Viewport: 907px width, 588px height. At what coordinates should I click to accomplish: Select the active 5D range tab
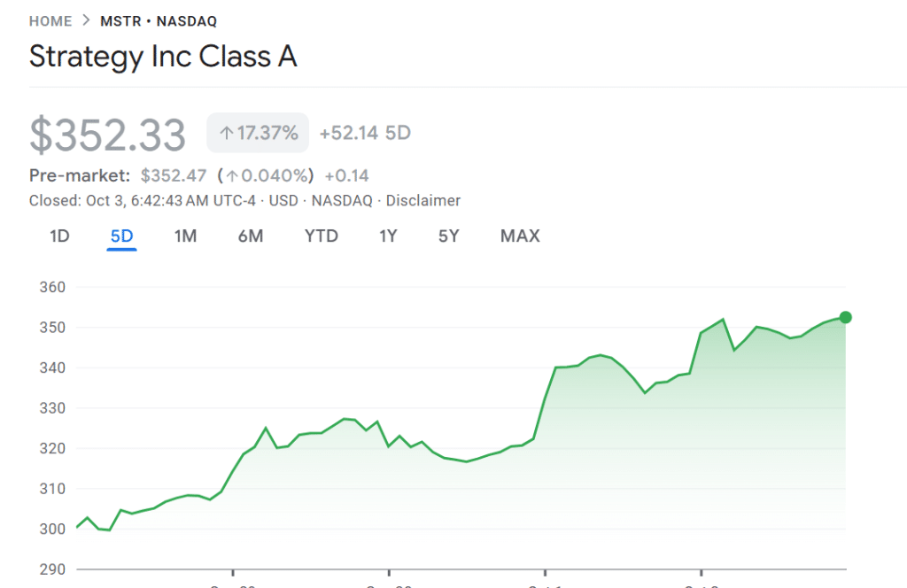[x=121, y=236]
